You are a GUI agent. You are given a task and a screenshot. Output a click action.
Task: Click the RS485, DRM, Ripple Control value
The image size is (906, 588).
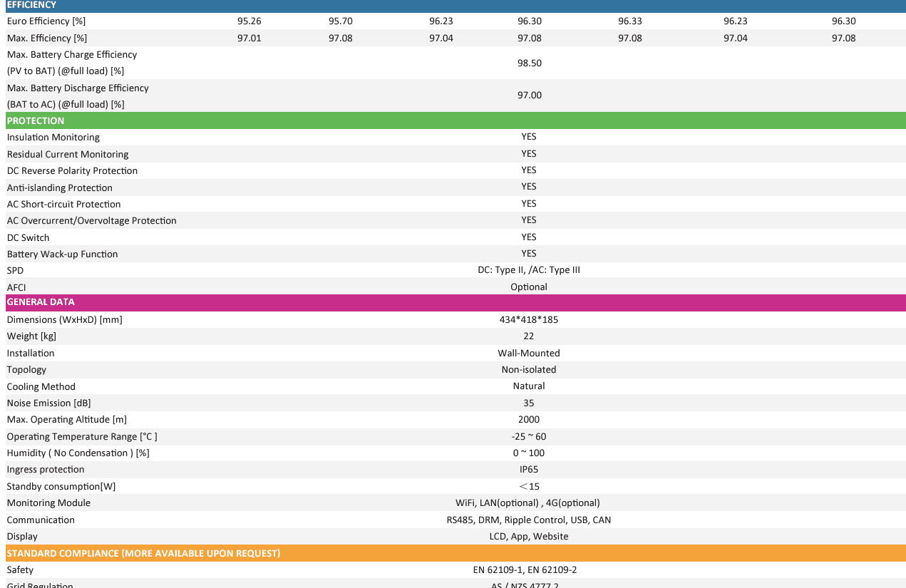[529, 520]
